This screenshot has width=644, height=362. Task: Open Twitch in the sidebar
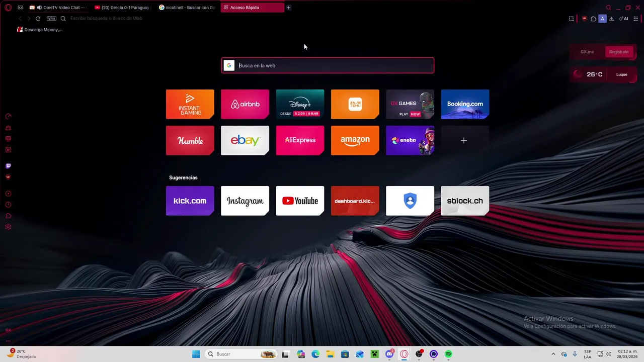(x=8, y=166)
